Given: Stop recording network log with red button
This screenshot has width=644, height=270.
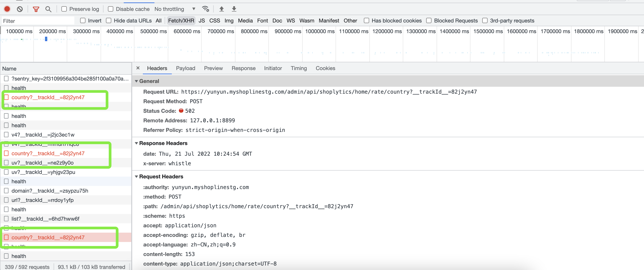Looking at the screenshot, I should [x=7, y=9].
